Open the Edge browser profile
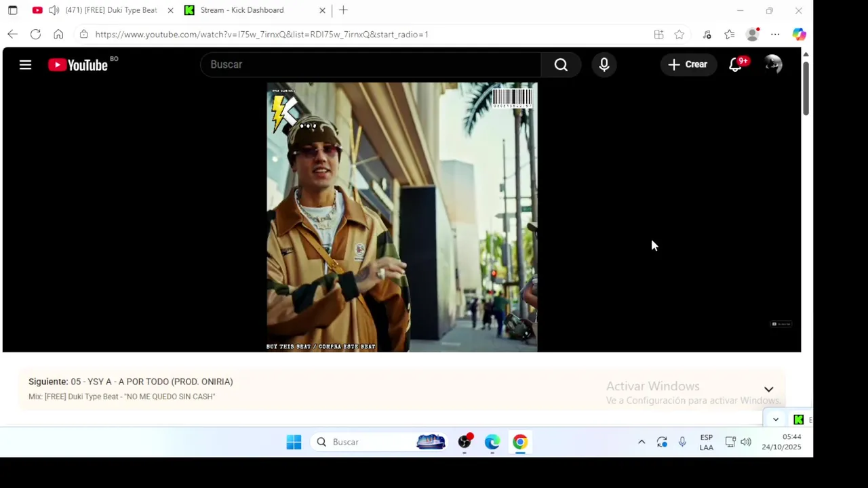This screenshot has width=868, height=488. pyautogui.click(x=753, y=35)
